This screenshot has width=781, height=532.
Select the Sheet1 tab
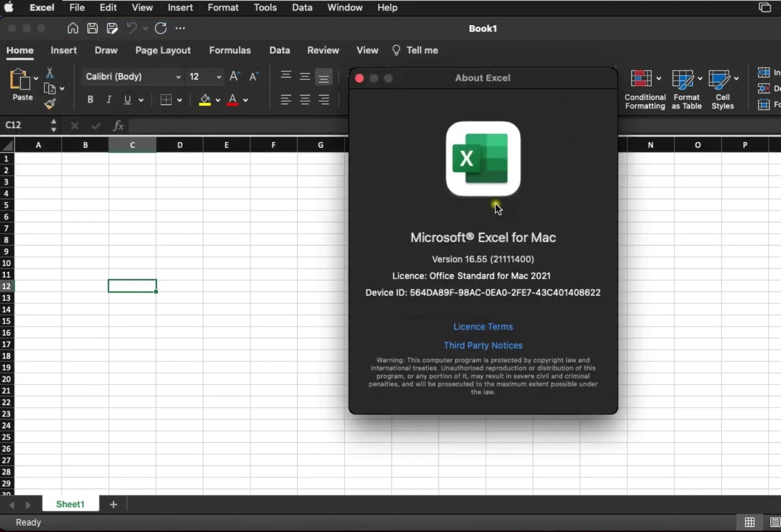pyautogui.click(x=70, y=504)
